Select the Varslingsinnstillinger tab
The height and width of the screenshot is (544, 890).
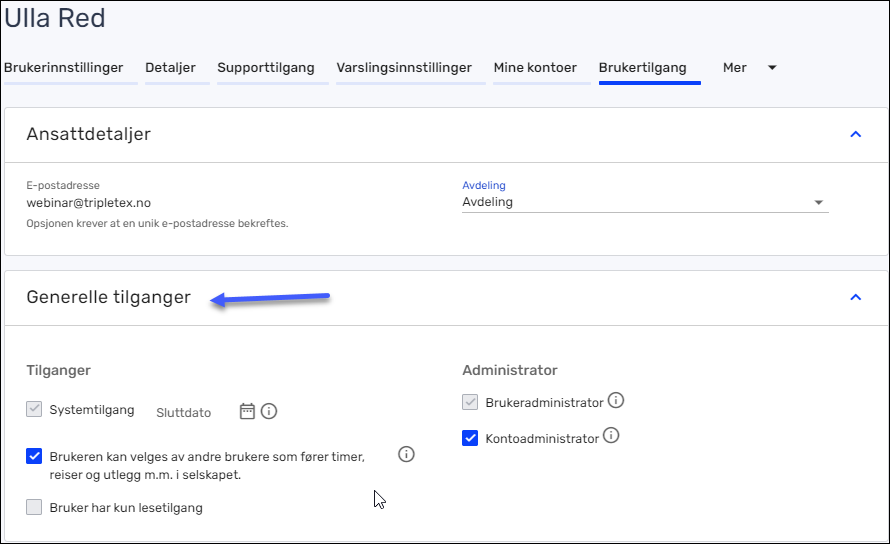404,68
